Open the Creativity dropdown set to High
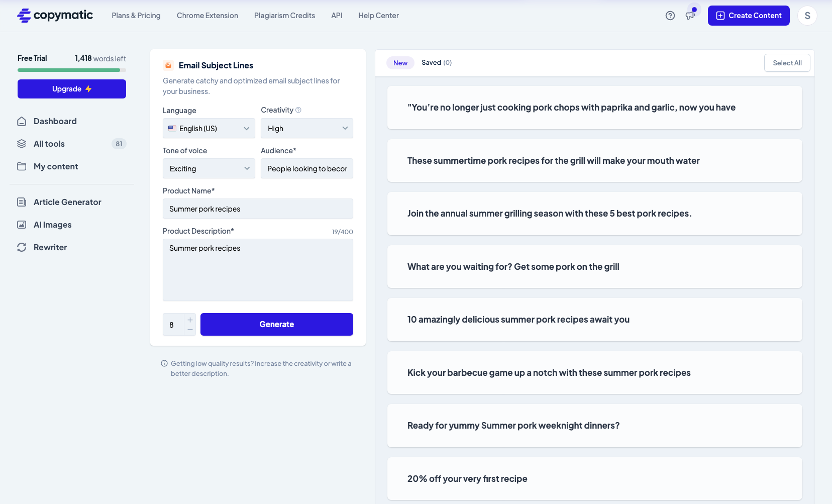832x504 pixels. (x=307, y=128)
